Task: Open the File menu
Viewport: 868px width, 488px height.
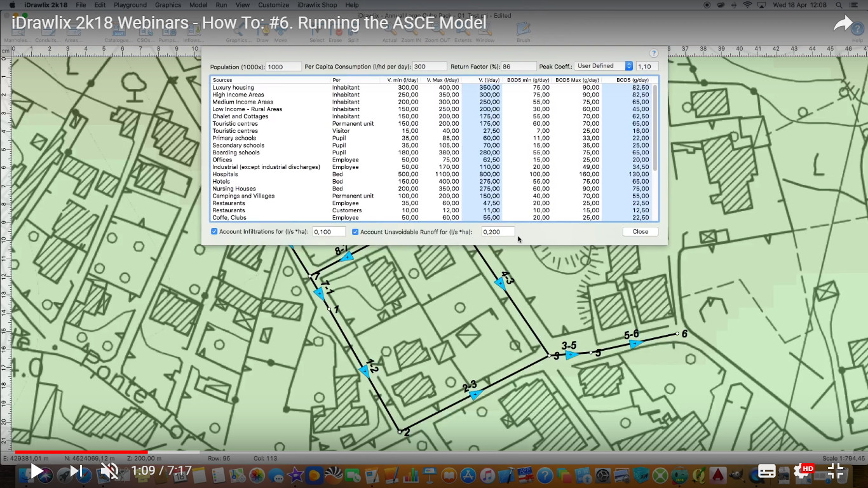Action: point(81,5)
